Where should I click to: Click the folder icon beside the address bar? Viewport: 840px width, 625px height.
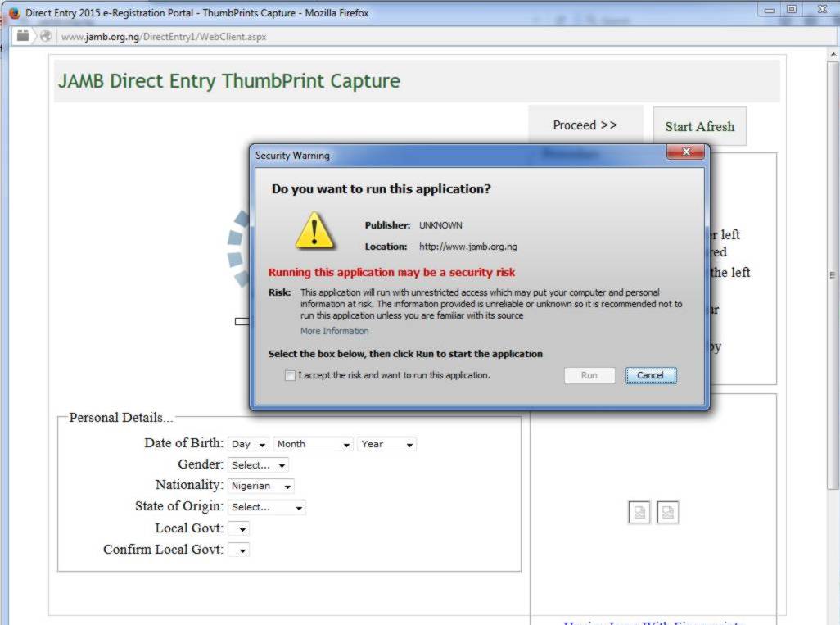23,36
